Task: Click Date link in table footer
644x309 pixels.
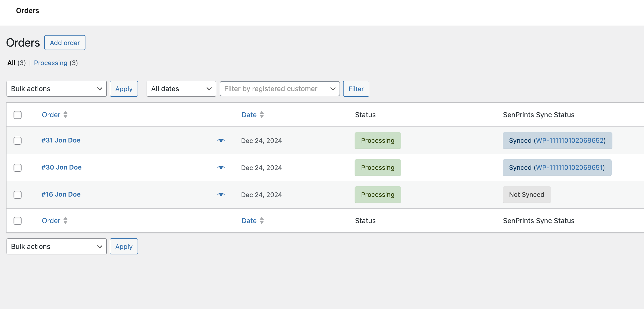Action: click(x=249, y=221)
